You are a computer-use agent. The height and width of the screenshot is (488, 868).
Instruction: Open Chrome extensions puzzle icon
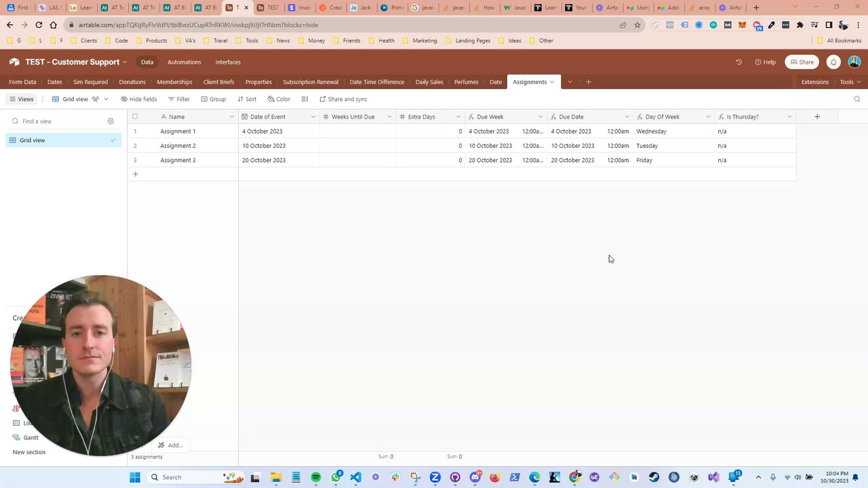point(800,25)
